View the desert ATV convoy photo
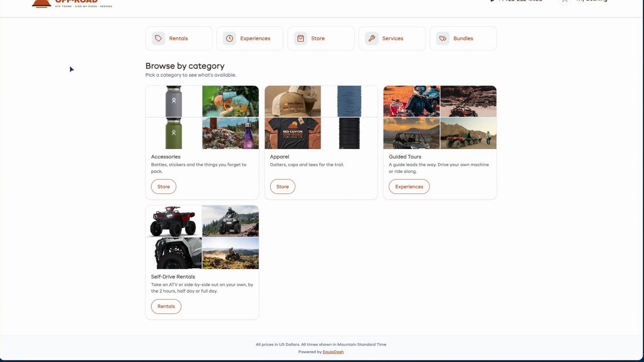Screen dimensions: 644x362 coord(469,133)
